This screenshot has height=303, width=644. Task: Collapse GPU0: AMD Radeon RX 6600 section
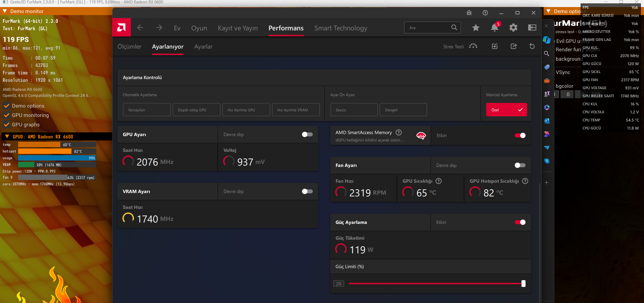(x=7, y=136)
